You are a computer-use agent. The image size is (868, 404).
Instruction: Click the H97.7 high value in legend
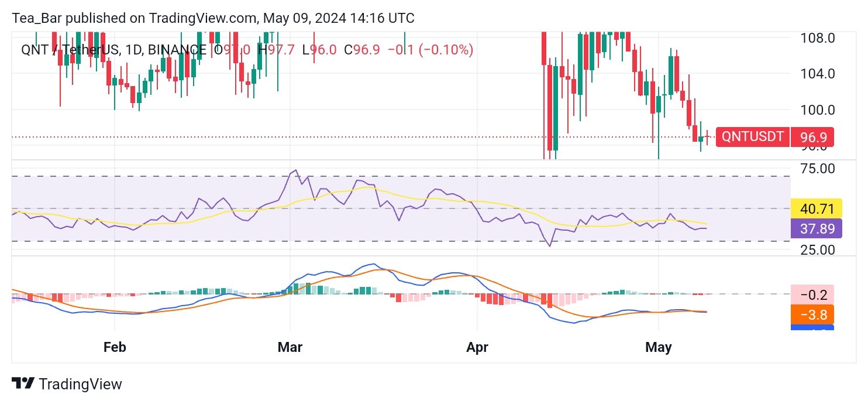(277, 50)
